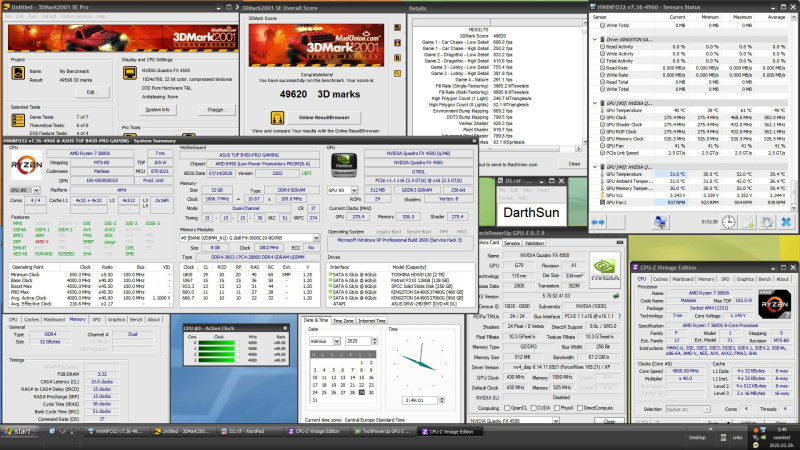This screenshot has height=450, width=800.
Task: Click the HWiNFO32 taskbar button
Action: point(115,432)
